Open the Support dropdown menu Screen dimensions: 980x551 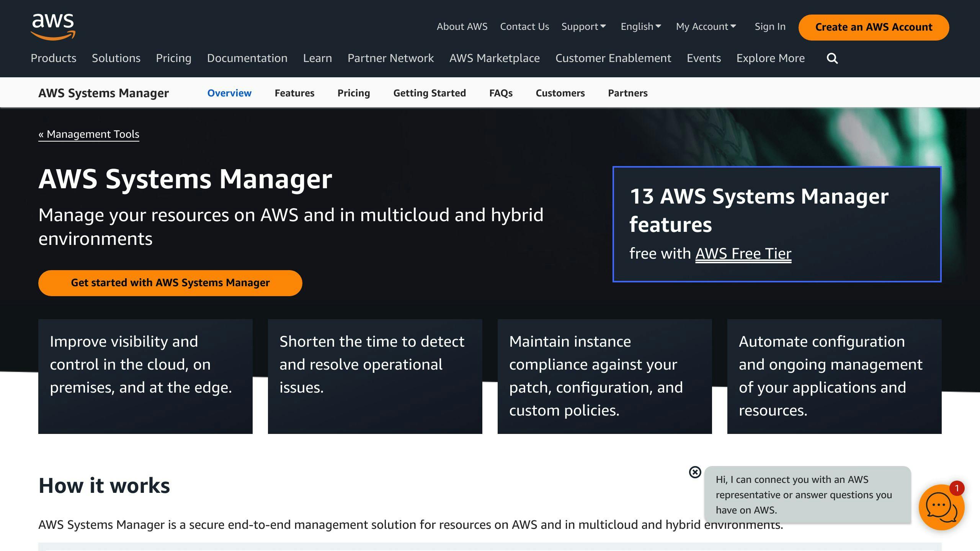(583, 26)
